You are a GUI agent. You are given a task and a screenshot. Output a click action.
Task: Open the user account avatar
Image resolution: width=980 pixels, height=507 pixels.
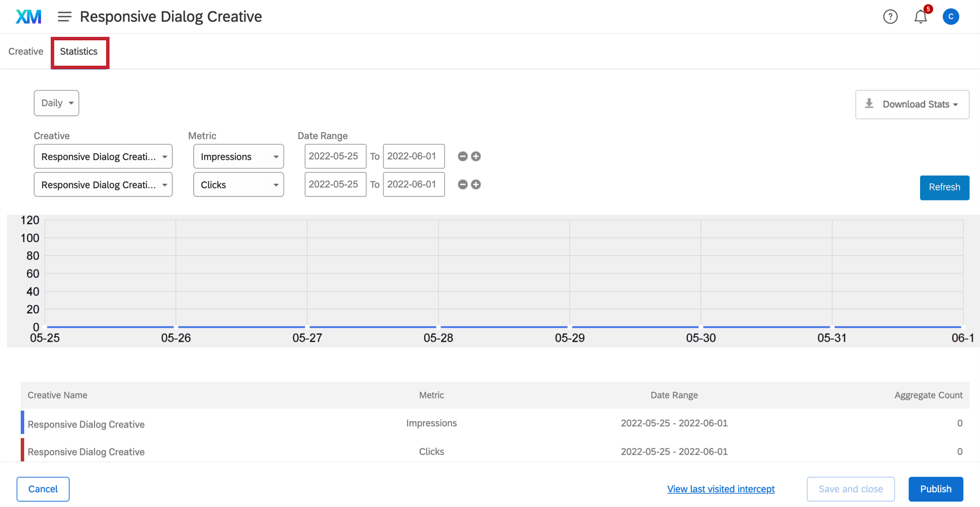pyautogui.click(x=951, y=17)
